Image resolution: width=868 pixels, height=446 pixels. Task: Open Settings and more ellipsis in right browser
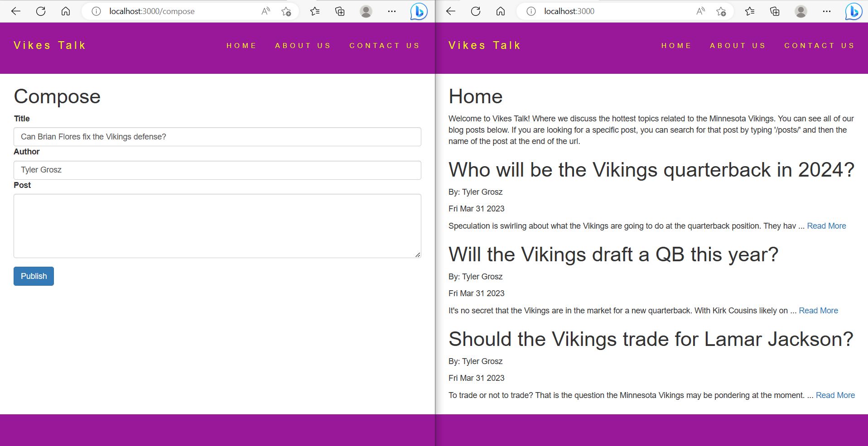[827, 11]
